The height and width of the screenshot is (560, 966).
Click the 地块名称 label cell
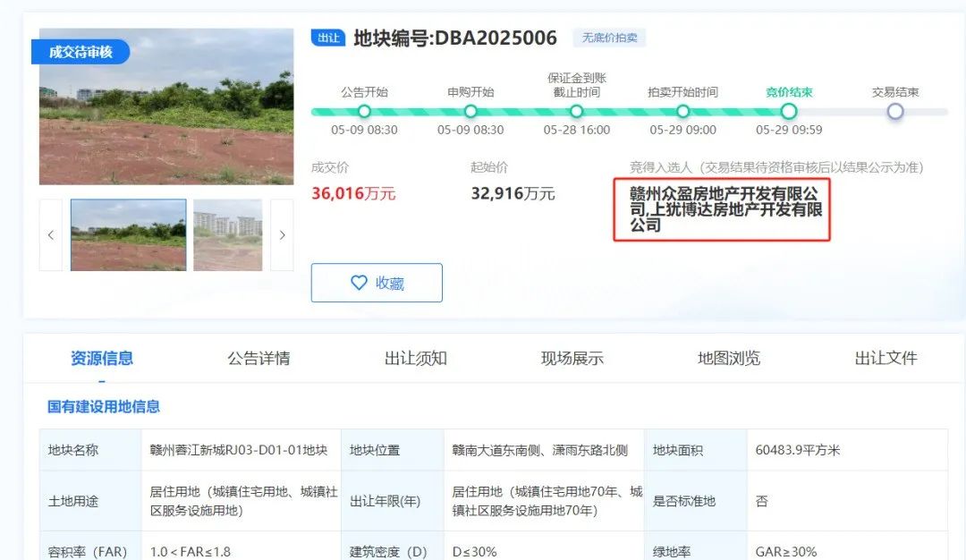[x=90, y=450]
